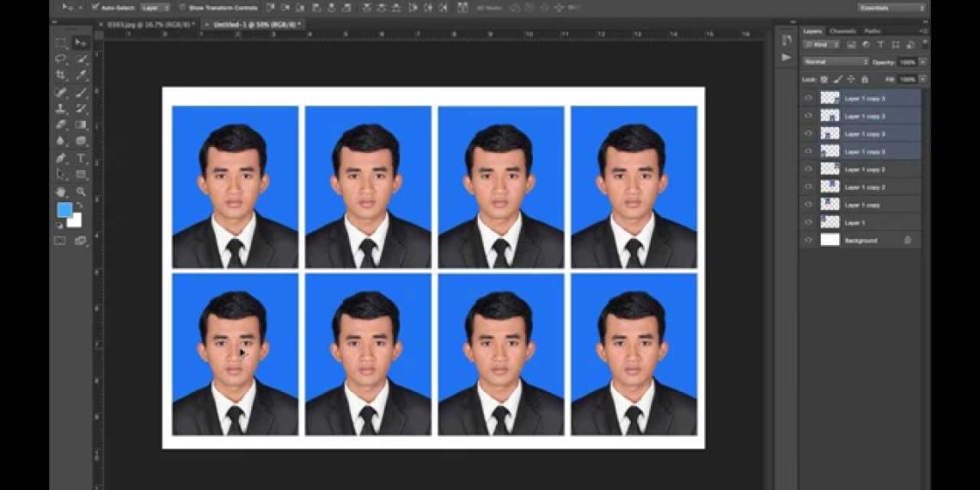
Task: Select the Dodge tool
Action: click(81, 141)
